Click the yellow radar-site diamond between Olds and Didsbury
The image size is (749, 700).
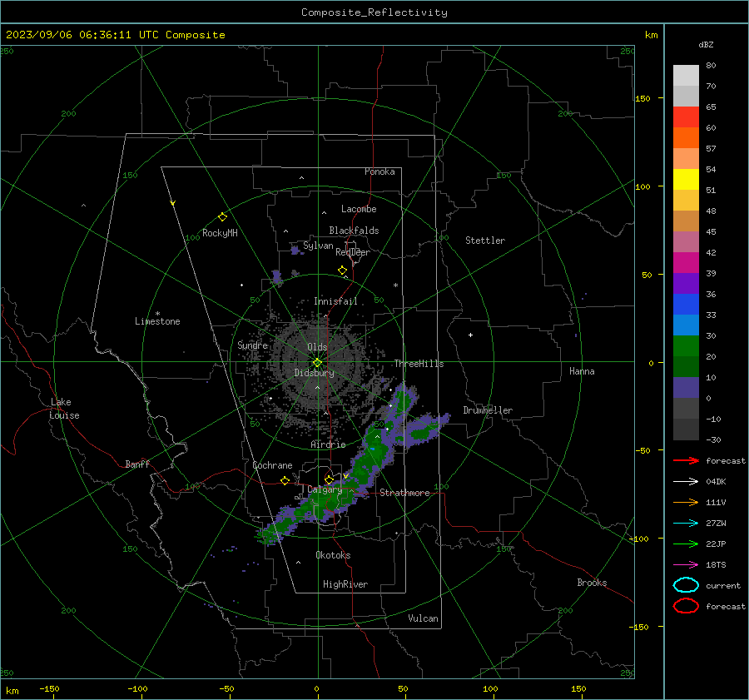[x=317, y=363]
